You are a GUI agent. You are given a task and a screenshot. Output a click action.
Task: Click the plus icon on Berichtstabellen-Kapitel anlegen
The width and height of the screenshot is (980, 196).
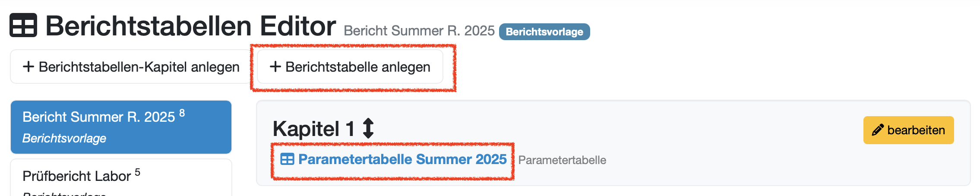click(28, 66)
